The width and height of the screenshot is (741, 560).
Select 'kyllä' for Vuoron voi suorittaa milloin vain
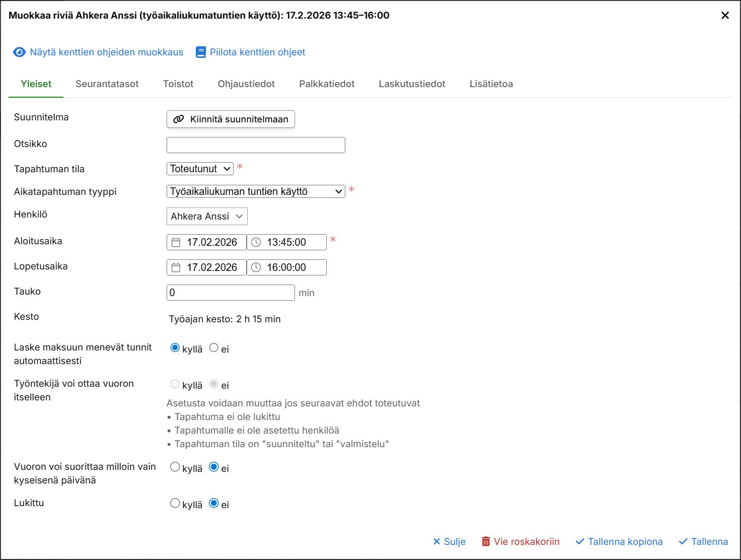click(175, 467)
